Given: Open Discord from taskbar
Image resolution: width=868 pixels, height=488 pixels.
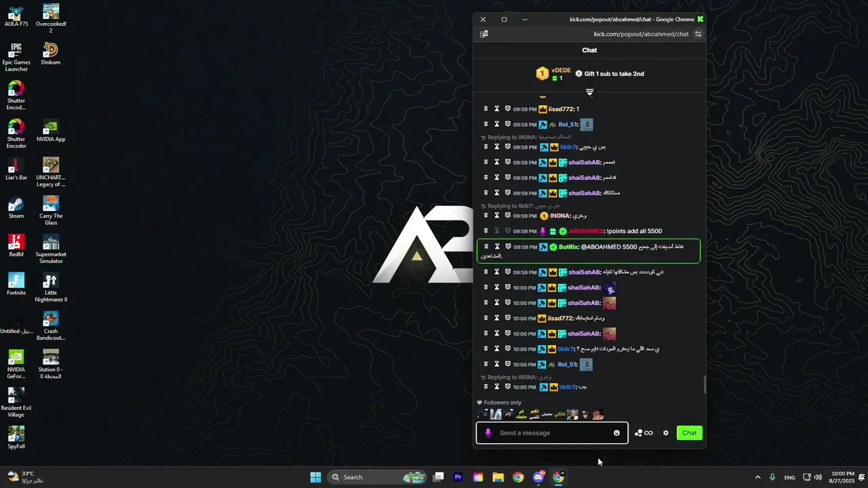Looking at the screenshot, I should [x=538, y=477].
